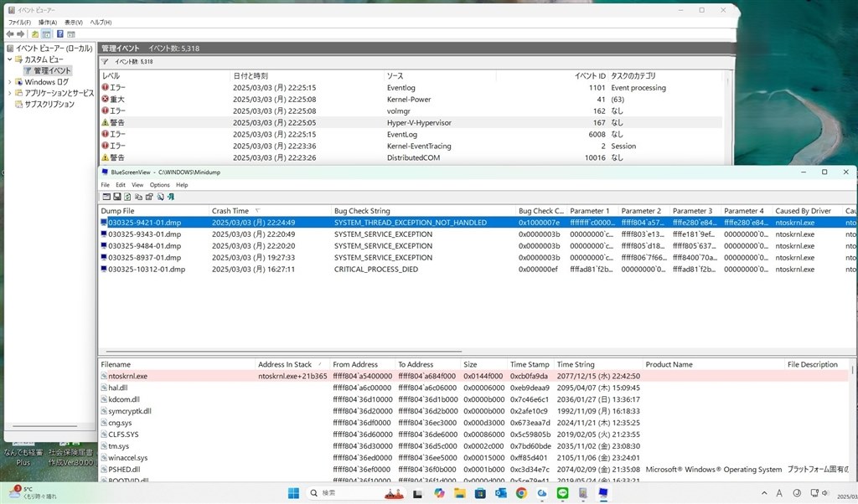858x504 pixels.
Task: Click Exit icon in BlueScreenView toolbar
Action: pos(171,197)
